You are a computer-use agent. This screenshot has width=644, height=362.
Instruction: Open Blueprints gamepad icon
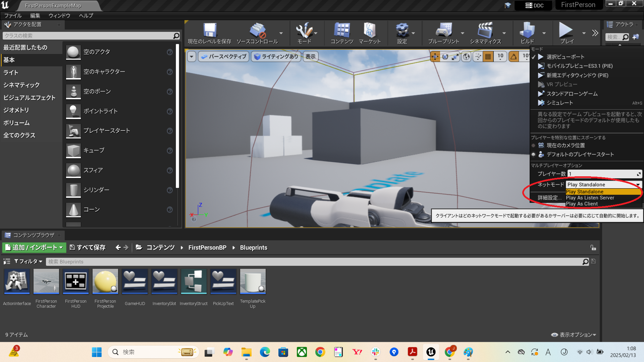coord(443,30)
